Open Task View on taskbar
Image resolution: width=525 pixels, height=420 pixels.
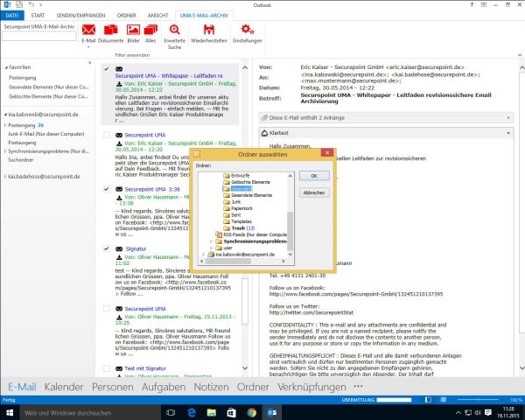coord(171,413)
